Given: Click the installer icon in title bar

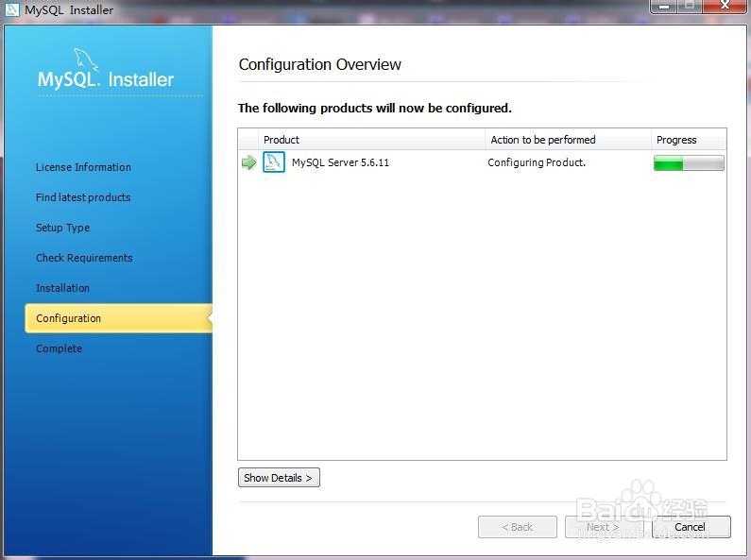Looking at the screenshot, I should (x=11, y=9).
